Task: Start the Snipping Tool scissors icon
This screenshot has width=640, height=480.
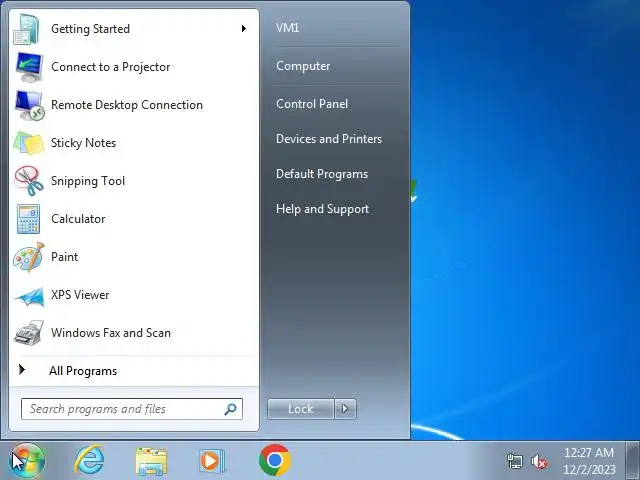Action: [x=29, y=181]
